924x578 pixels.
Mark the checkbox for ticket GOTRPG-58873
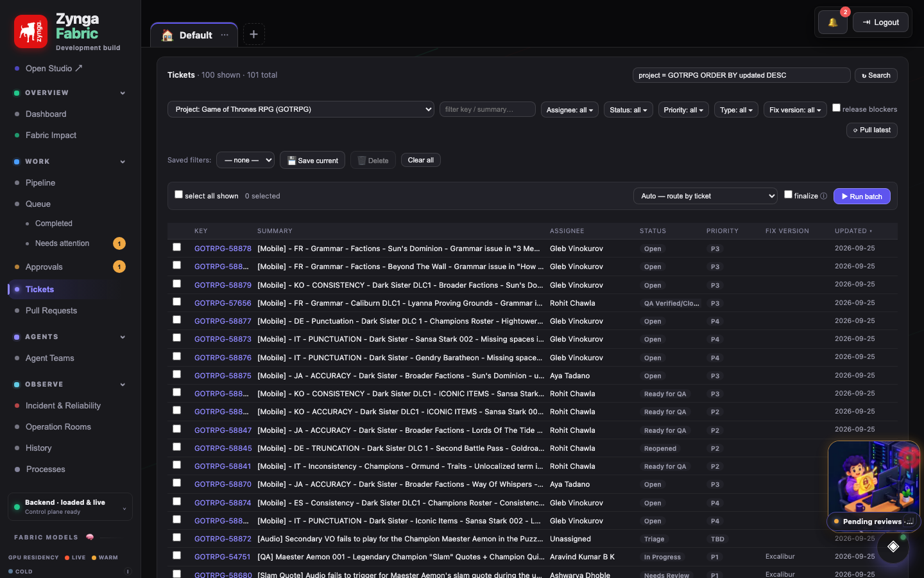[x=176, y=338]
